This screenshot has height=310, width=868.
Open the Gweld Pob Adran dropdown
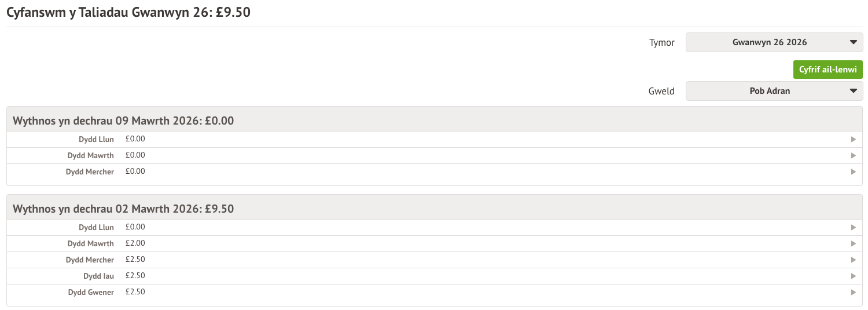774,91
